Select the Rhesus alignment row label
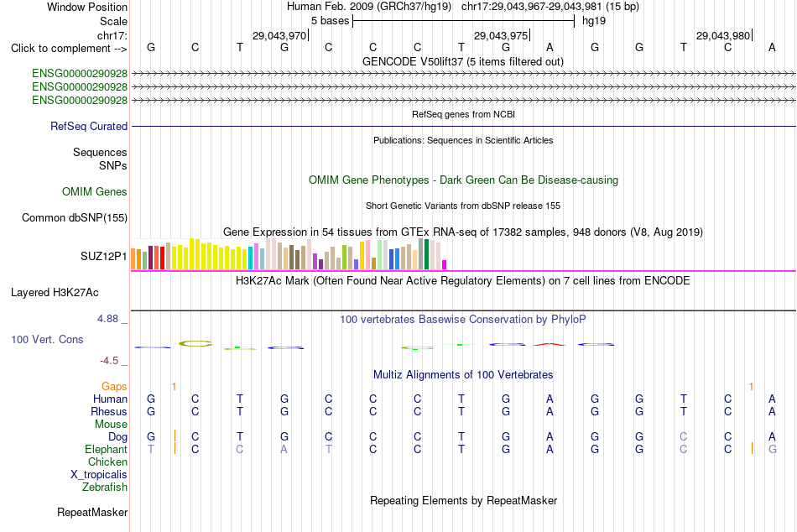 pyautogui.click(x=109, y=411)
